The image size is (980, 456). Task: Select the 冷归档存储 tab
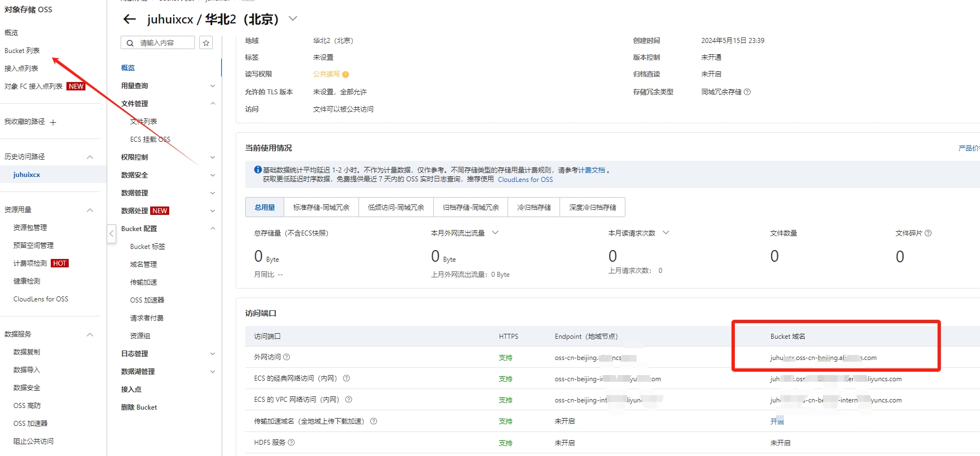click(x=534, y=207)
